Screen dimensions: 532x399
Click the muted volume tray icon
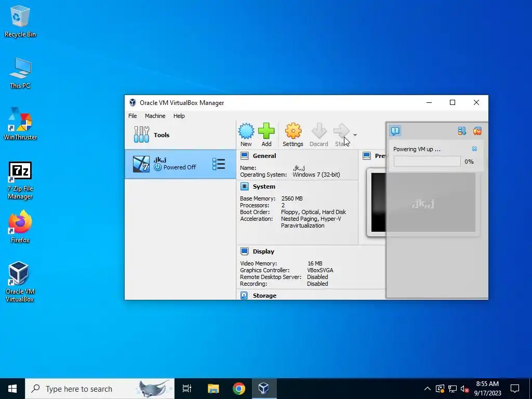[464, 389]
